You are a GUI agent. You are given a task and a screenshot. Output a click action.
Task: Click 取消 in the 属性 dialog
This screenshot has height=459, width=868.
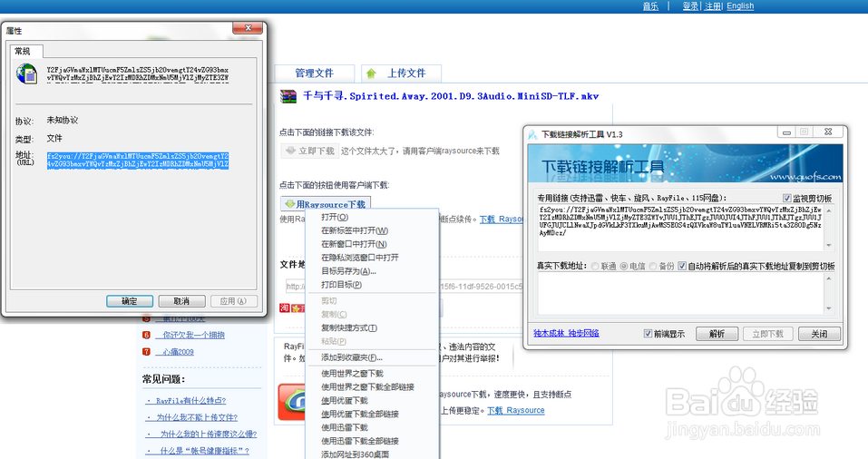click(181, 301)
